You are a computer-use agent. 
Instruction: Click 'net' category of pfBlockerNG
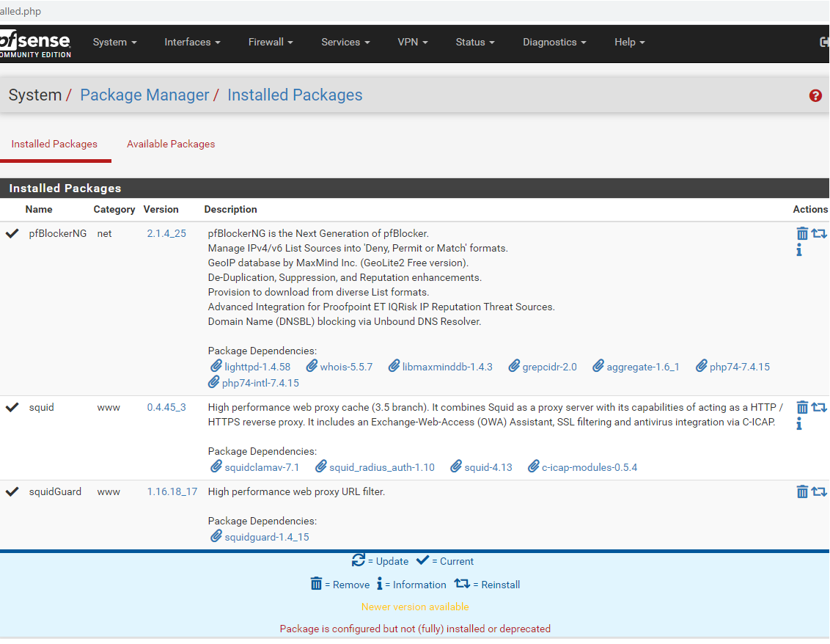[104, 233]
